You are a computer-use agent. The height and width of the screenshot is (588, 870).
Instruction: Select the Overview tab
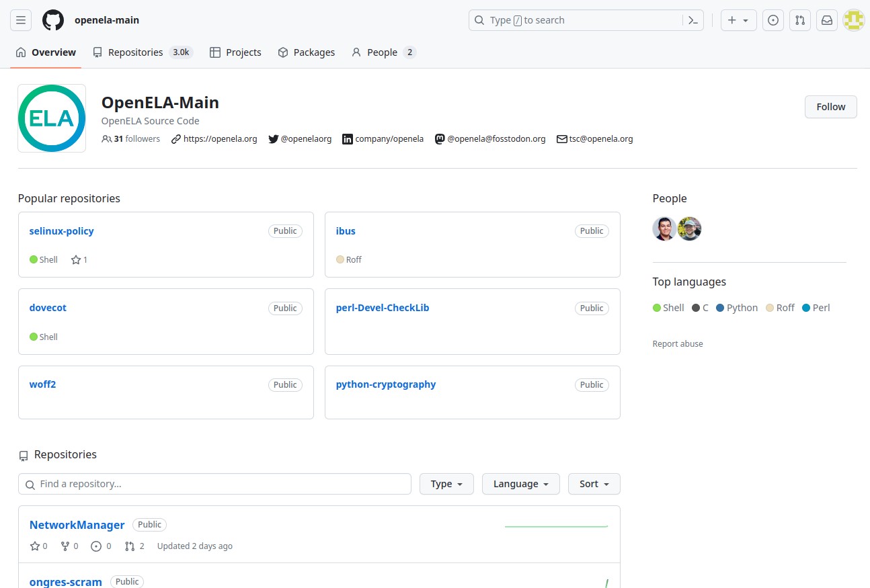(46, 52)
